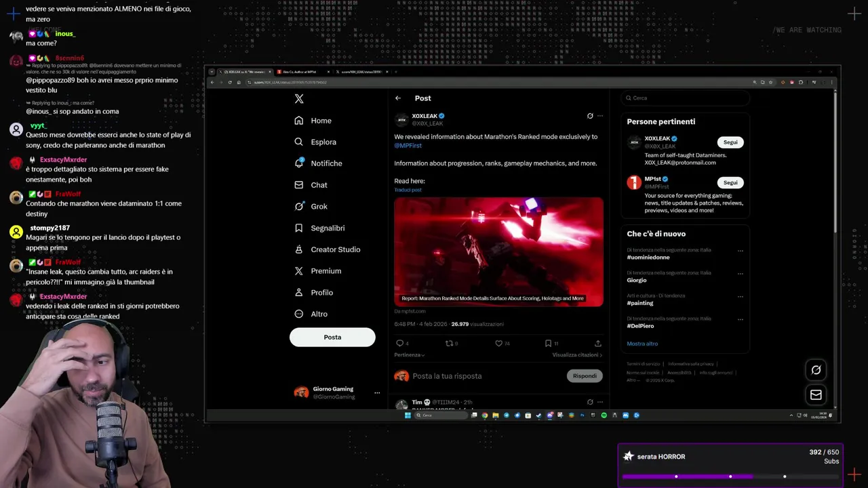The height and width of the screenshot is (488, 868).
Task: Open Esplora search page
Action: (x=315, y=142)
